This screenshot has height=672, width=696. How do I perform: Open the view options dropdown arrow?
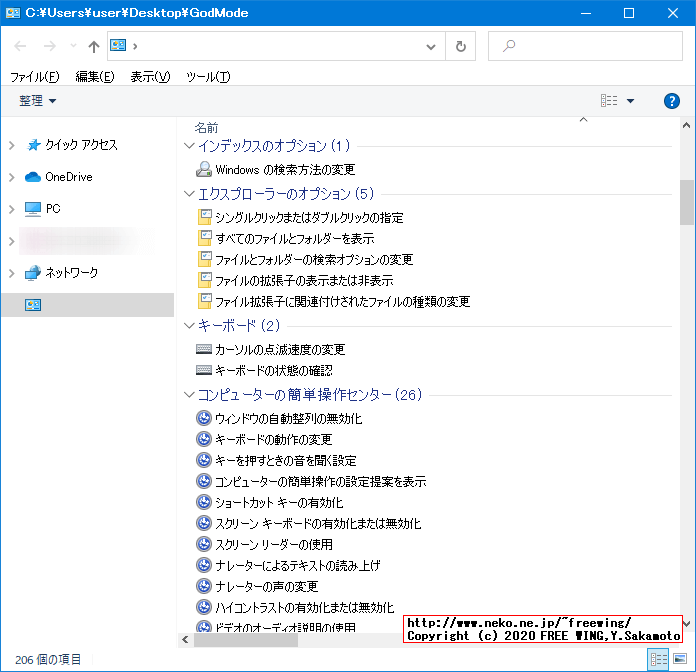pyautogui.click(x=630, y=101)
